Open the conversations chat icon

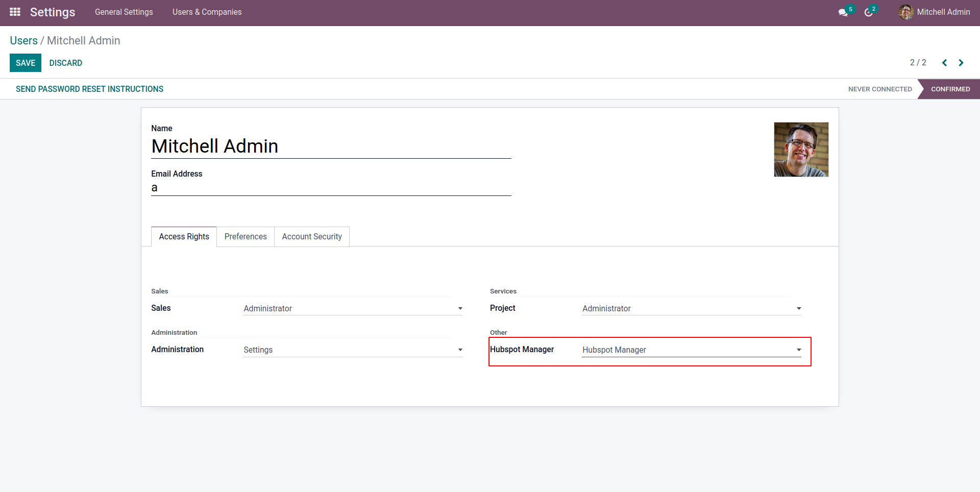(x=843, y=12)
